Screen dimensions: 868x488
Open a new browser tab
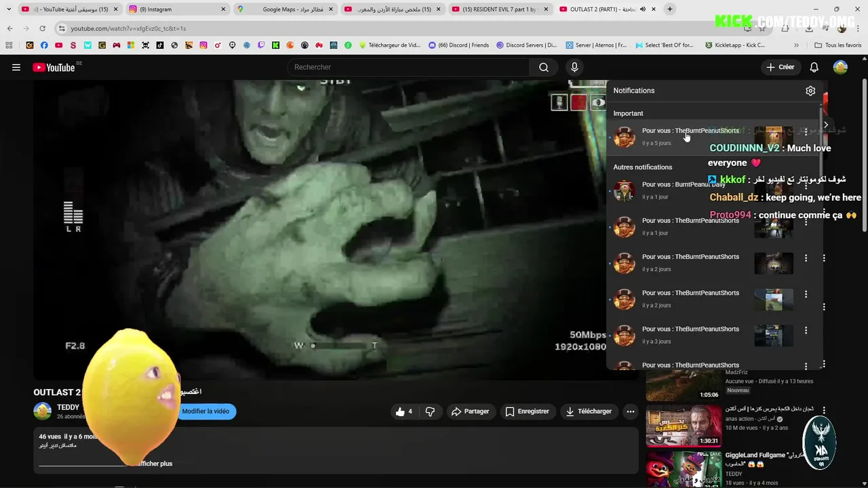click(669, 9)
